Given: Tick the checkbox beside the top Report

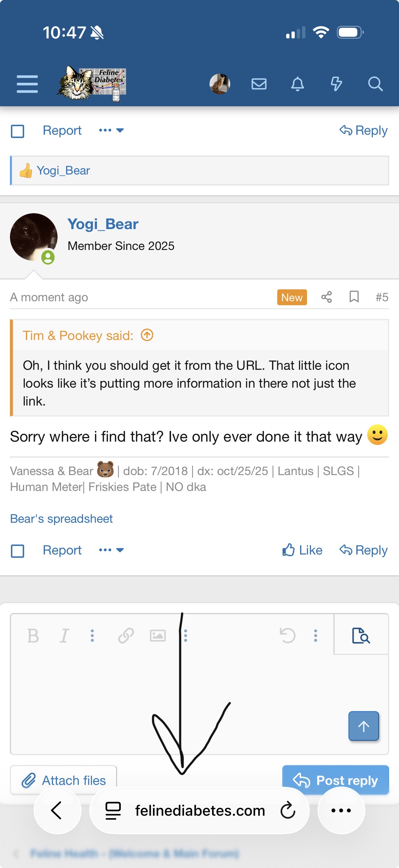Looking at the screenshot, I should click(x=18, y=131).
